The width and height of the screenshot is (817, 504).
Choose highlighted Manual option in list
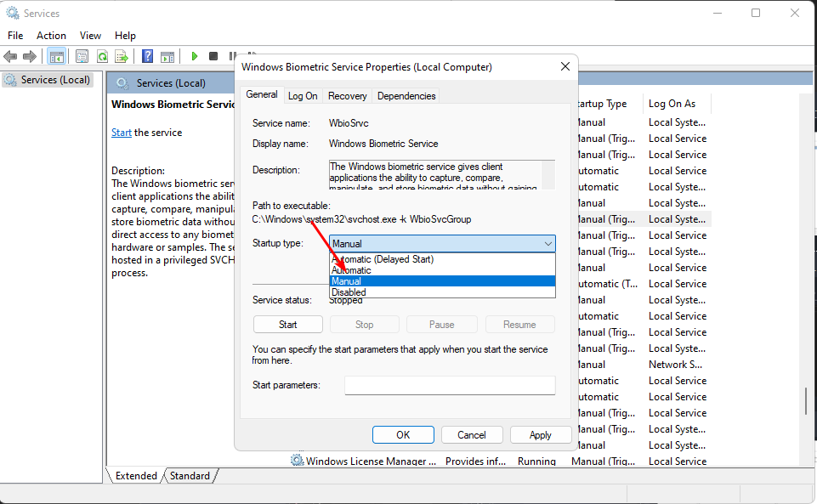pos(442,281)
